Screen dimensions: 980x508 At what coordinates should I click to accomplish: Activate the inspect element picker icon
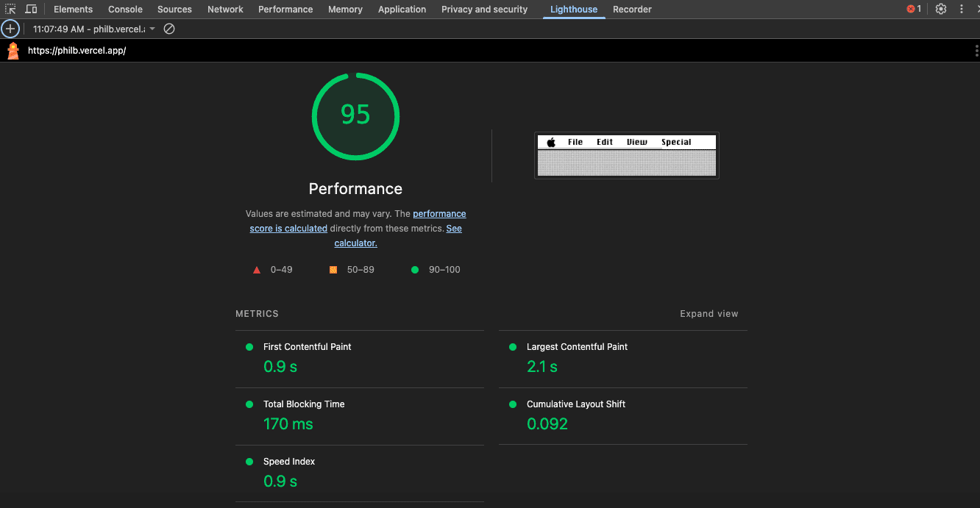tap(10, 10)
